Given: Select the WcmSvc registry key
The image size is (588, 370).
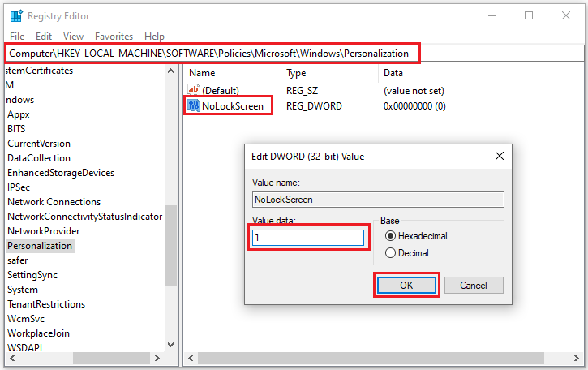Looking at the screenshot, I should coord(26,319).
